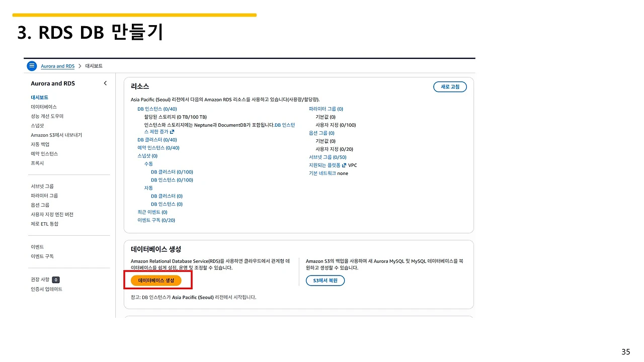
Task: Open the DB 인스턴스 (0/40) link
Action: pos(157,109)
